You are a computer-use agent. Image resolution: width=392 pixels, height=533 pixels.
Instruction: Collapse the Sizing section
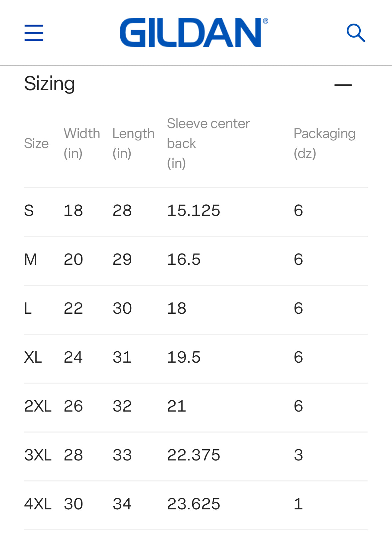pos(343,85)
